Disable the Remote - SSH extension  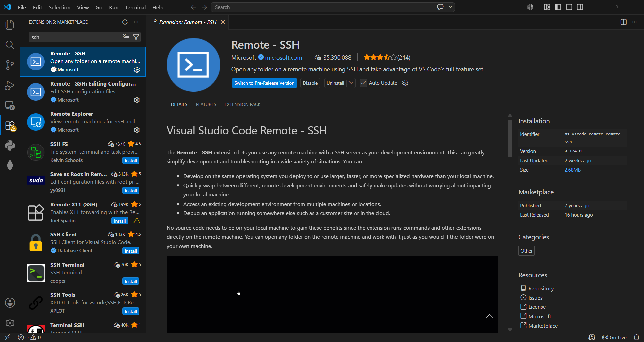310,83
